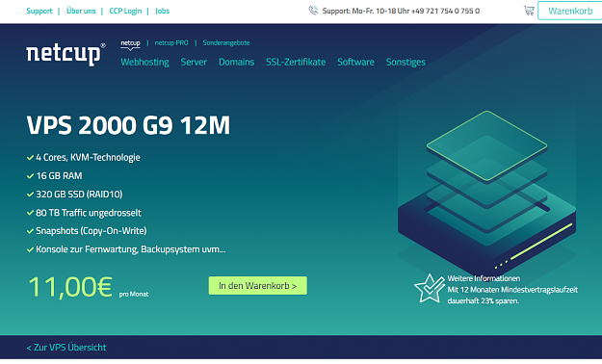The image size is (602, 364).
Task: Open the Software menu
Action: [x=355, y=63]
